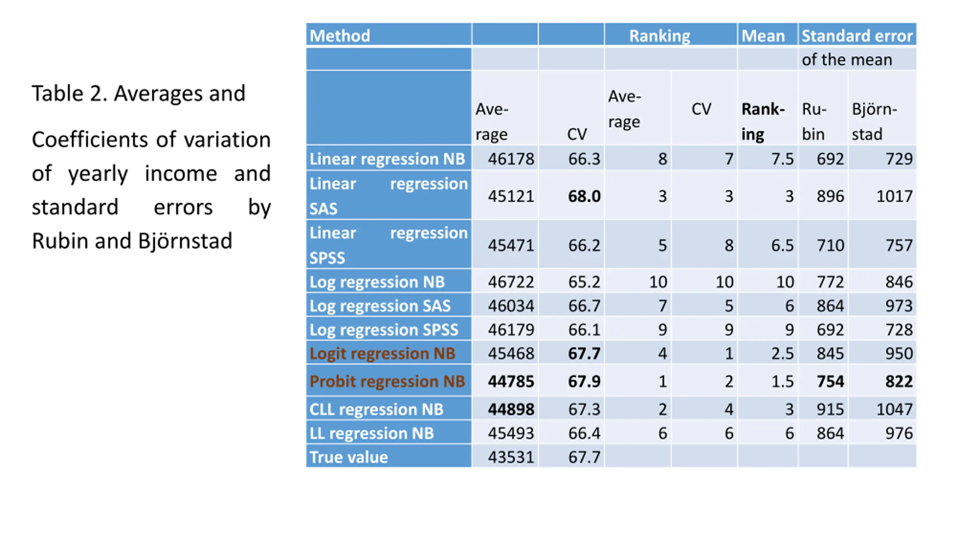Click the 'Method' header cell
The image size is (980, 551).
click(x=388, y=35)
